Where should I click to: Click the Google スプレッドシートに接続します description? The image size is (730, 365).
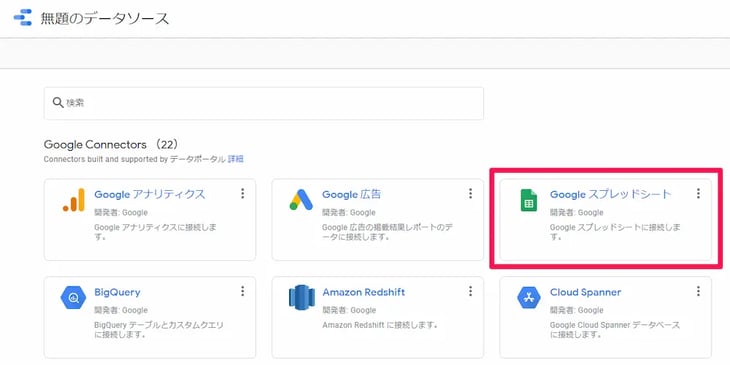point(615,232)
